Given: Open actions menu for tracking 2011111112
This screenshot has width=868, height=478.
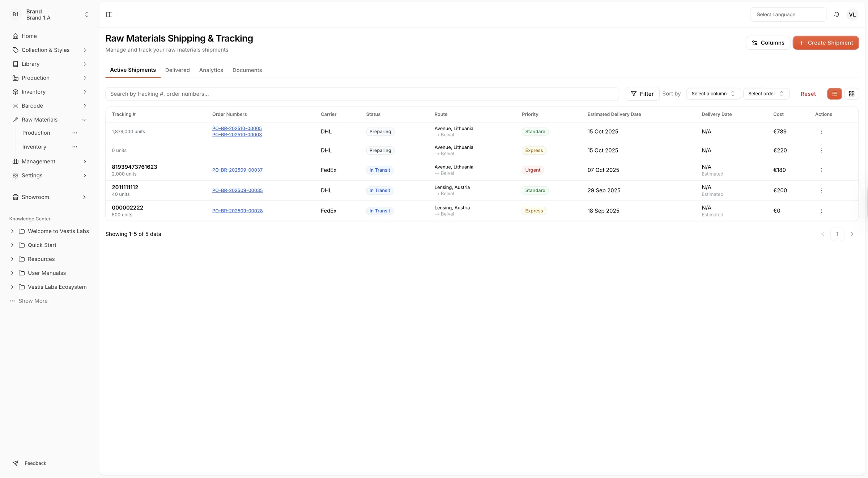Looking at the screenshot, I should coord(821,190).
